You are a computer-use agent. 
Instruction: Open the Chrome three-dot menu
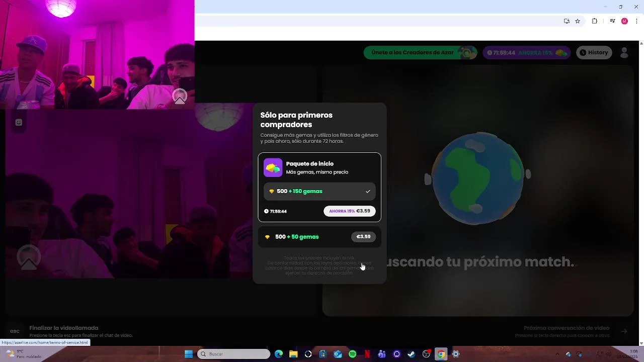pyautogui.click(x=637, y=21)
